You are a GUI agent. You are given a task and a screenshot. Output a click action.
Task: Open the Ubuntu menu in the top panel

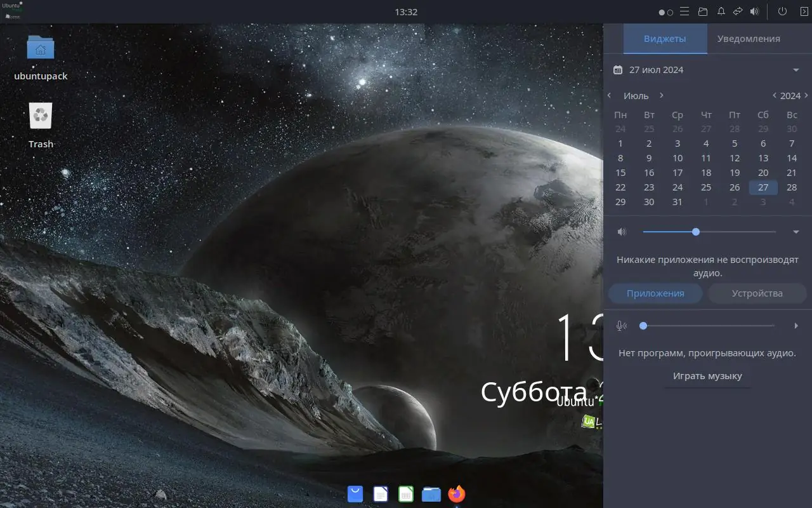(12, 11)
